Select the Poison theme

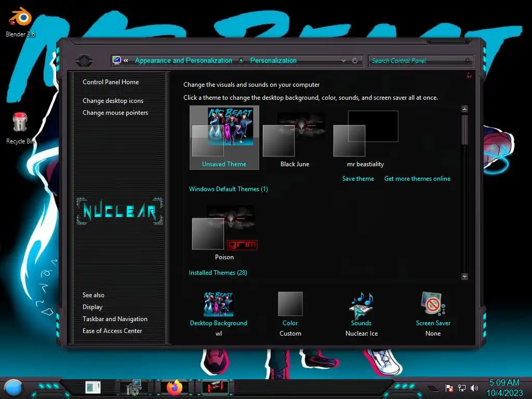[x=224, y=232]
